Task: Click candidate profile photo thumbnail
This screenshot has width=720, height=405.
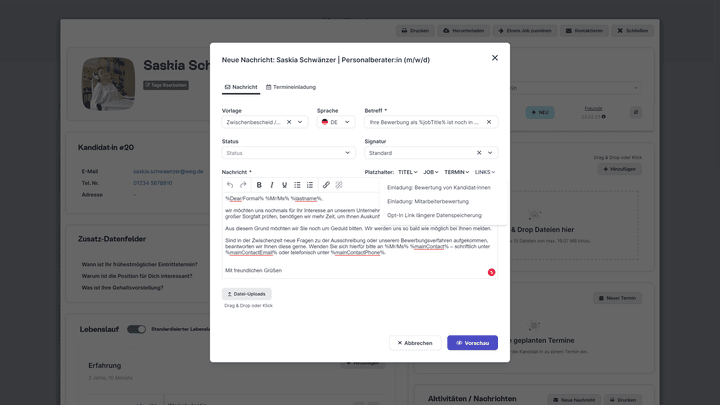Action: 108,84
